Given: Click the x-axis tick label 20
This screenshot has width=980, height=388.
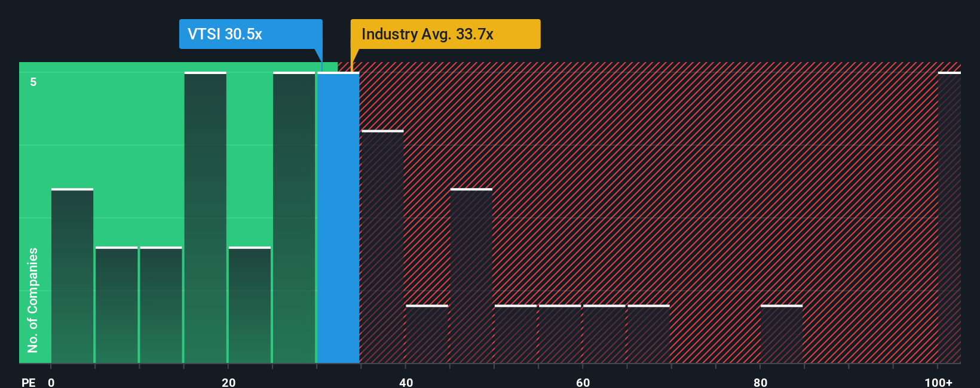Looking at the screenshot, I should pos(228,383).
